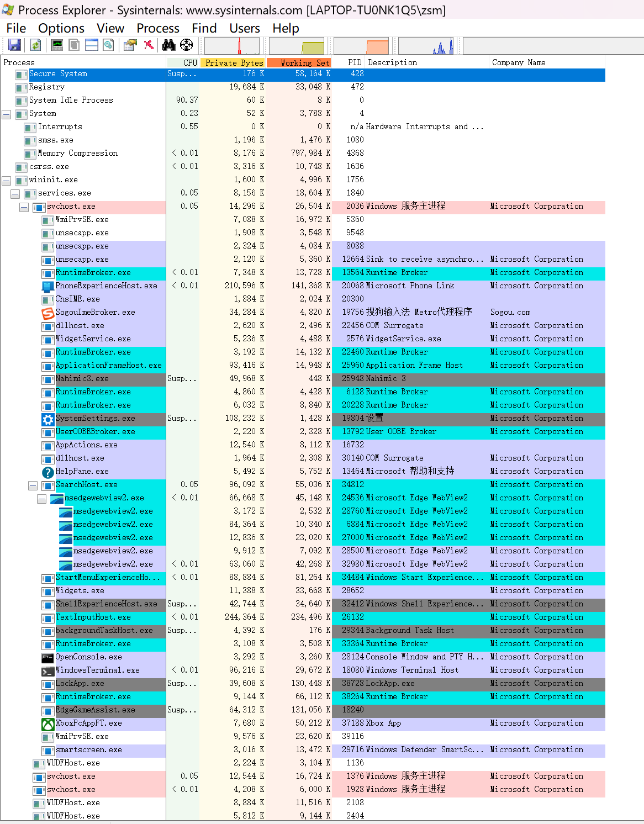Open the Find menu
The height and width of the screenshot is (824, 644).
204,28
